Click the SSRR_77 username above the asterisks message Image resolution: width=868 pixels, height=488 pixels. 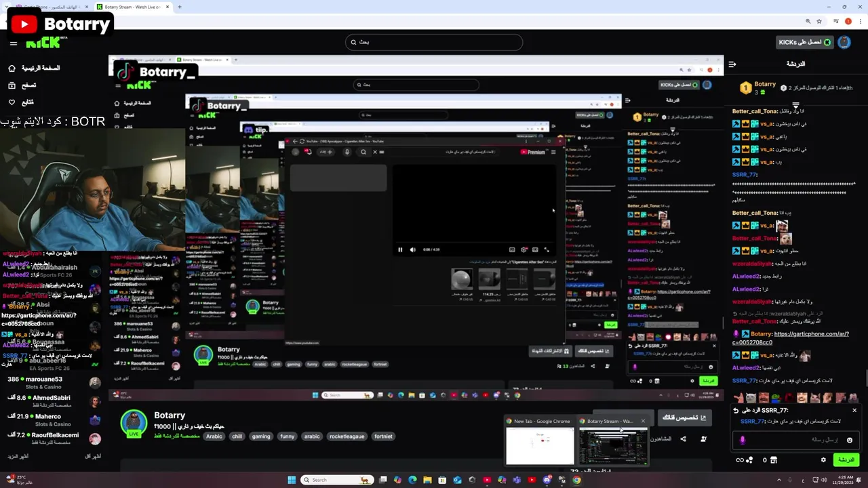(x=744, y=175)
